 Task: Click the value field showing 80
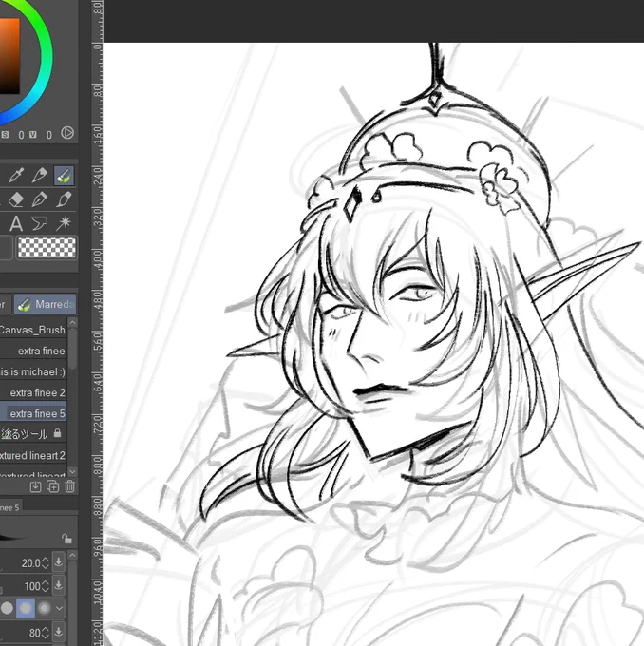tap(34, 633)
